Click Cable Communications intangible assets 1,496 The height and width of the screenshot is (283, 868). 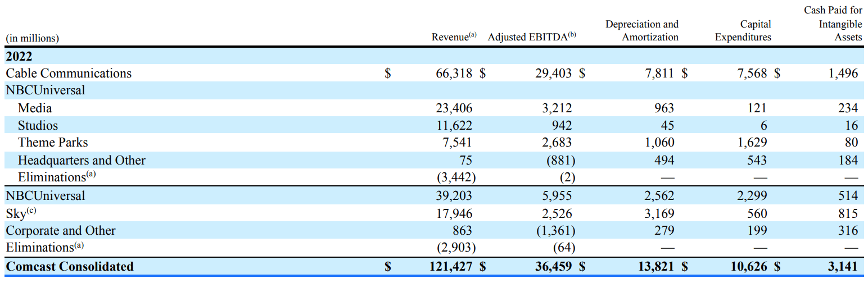point(843,73)
